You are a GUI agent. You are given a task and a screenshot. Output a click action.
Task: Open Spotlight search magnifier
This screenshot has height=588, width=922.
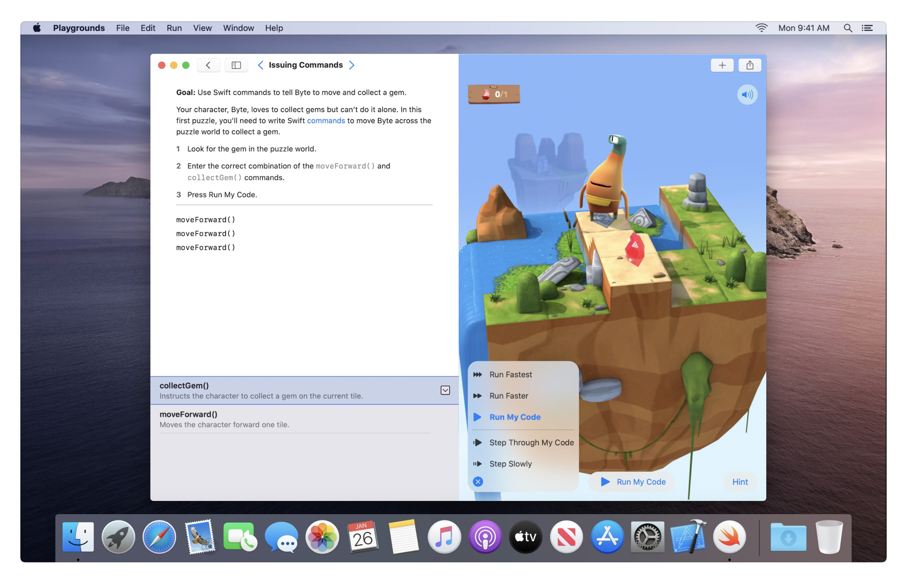(848, 28)
